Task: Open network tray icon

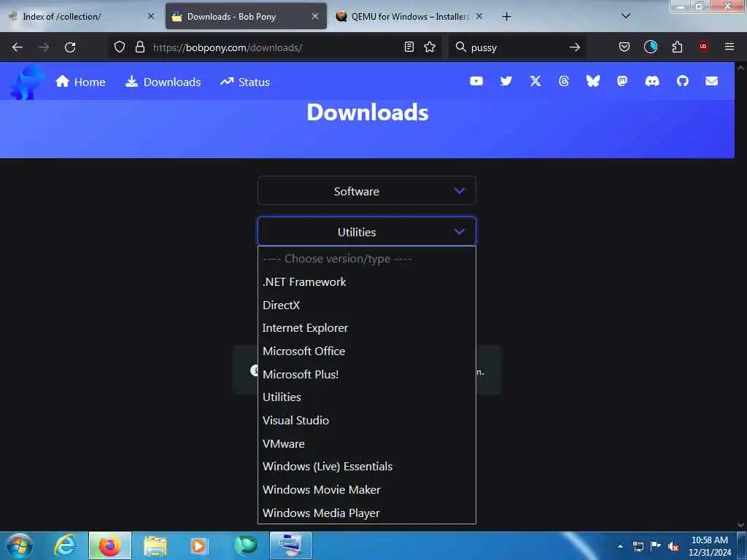Action: [638, 547]
